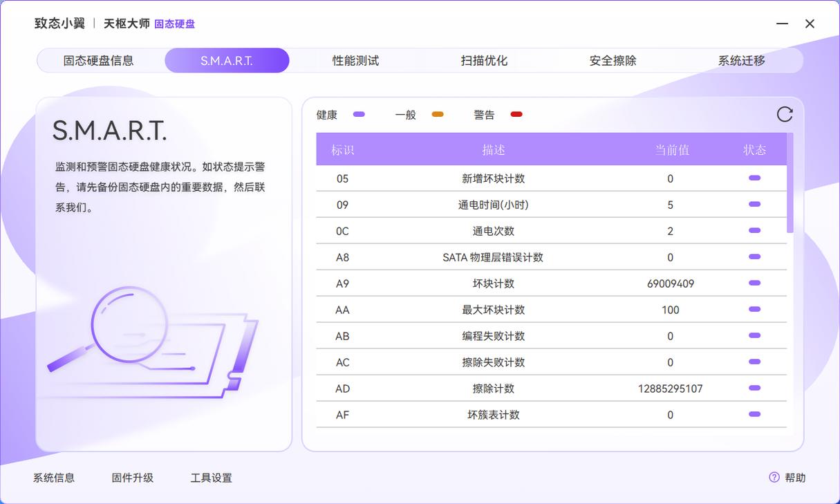Click the status indicator of 坏块计数 row
This screenshot has width=840, height=504.
(x=753, y=283)
